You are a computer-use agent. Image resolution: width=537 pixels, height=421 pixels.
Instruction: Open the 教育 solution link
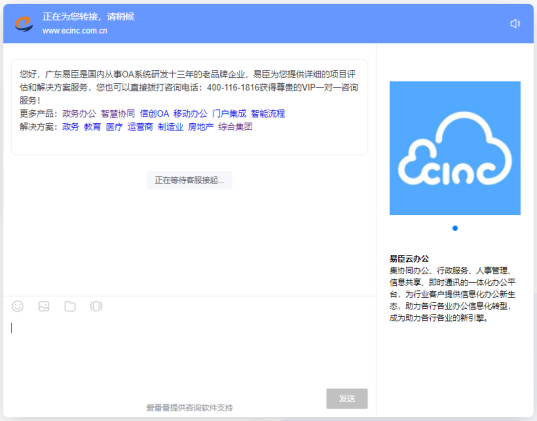(x=92, y=127)
